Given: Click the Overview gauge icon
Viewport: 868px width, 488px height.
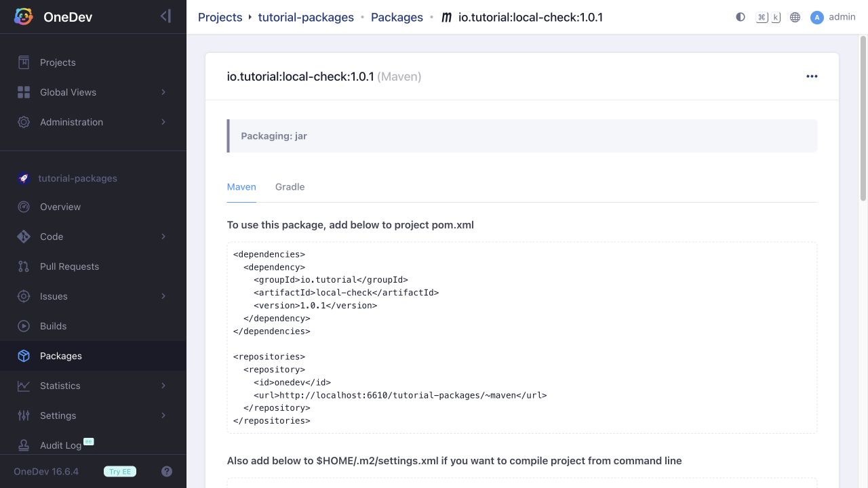Looking at the screenshot, I should 24,207.
